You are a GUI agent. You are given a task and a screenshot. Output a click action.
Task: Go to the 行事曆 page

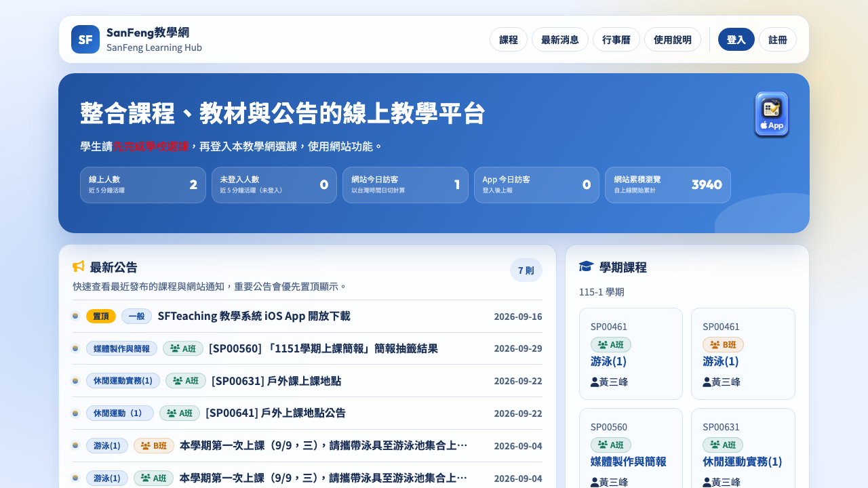click(x=616, y=39)
